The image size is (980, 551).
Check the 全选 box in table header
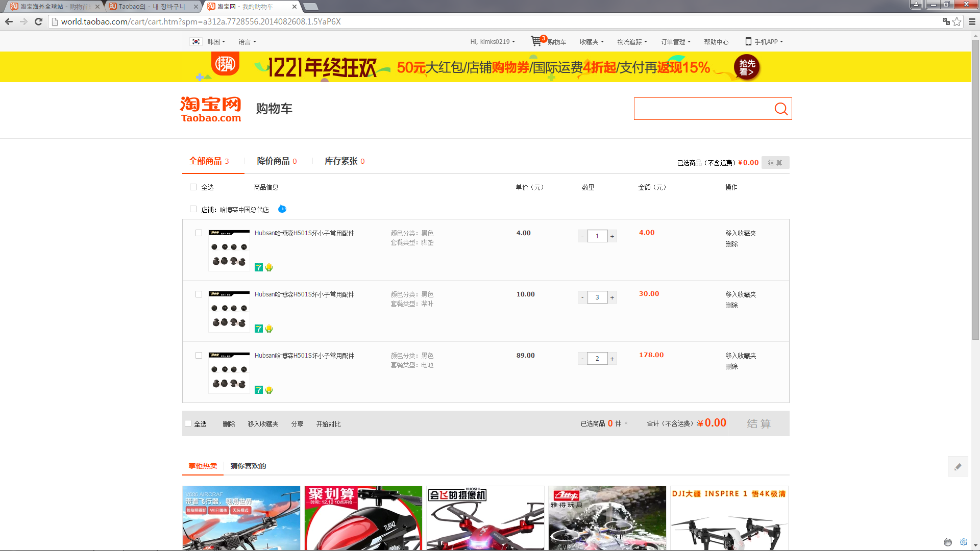[193, 187]
